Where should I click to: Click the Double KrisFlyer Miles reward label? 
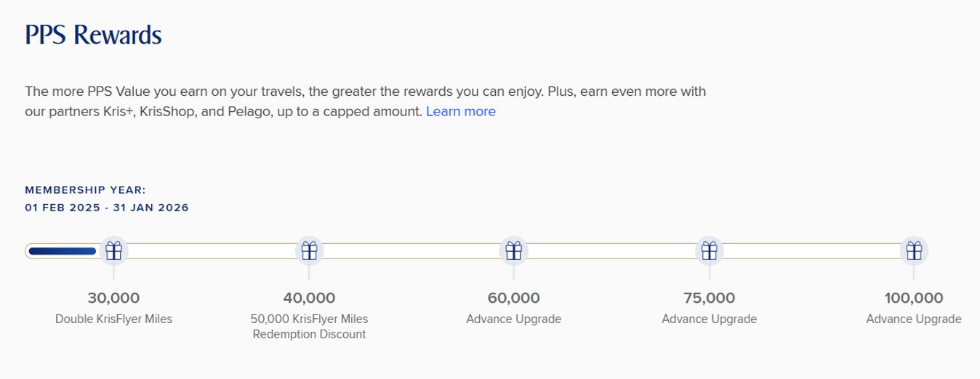point(113,319)
